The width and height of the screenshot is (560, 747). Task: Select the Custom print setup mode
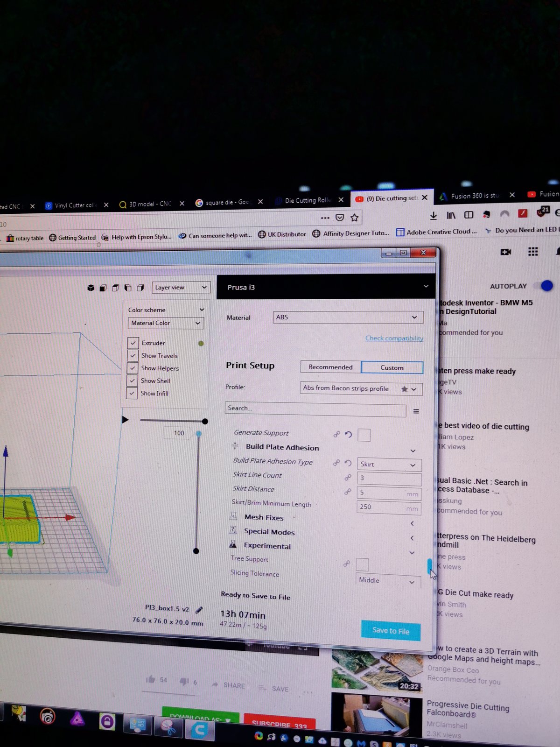tap(392, 367)
